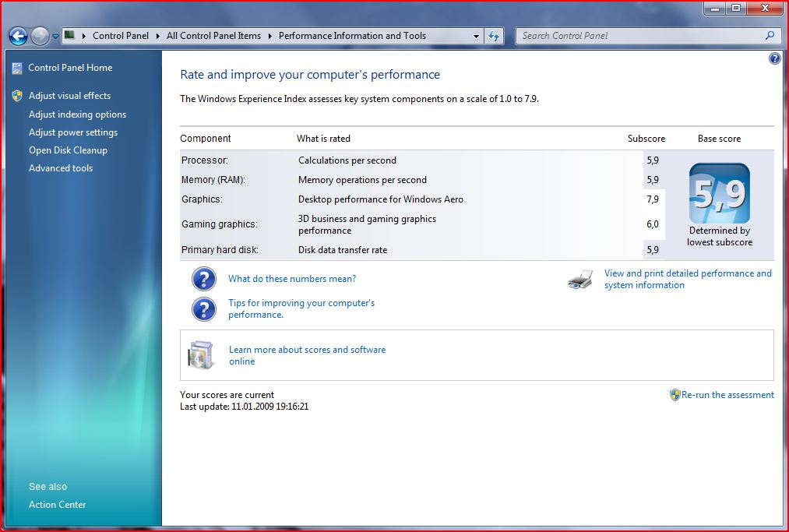The width and height of the screenshot is (789, 532).
Task: Click the search magnifier icon
Action: (x=770, y=35)
